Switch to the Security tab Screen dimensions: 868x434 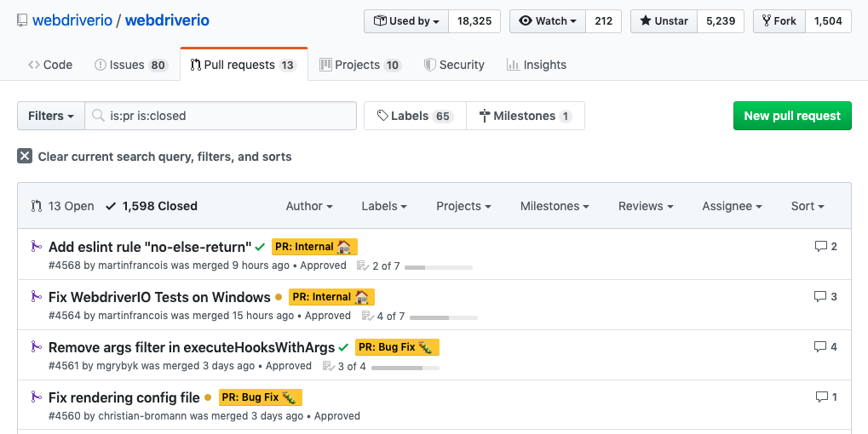455,65
